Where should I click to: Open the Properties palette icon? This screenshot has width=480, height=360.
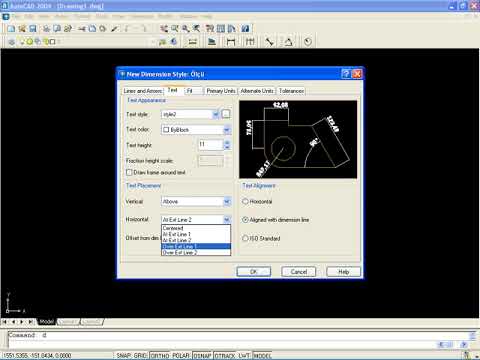[x=210, y=29]
